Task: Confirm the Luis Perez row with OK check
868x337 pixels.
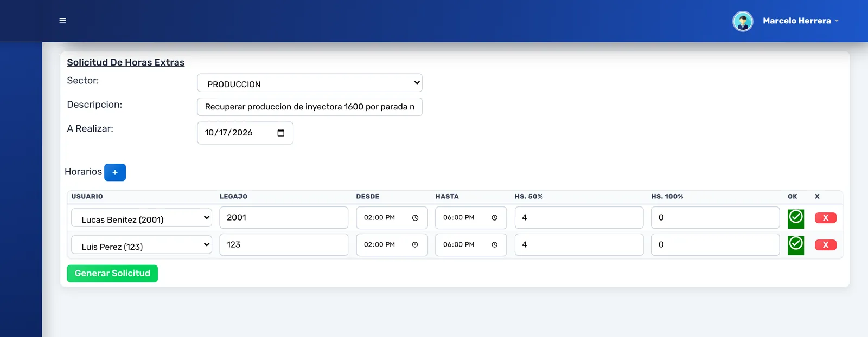Action: [796, 245]
